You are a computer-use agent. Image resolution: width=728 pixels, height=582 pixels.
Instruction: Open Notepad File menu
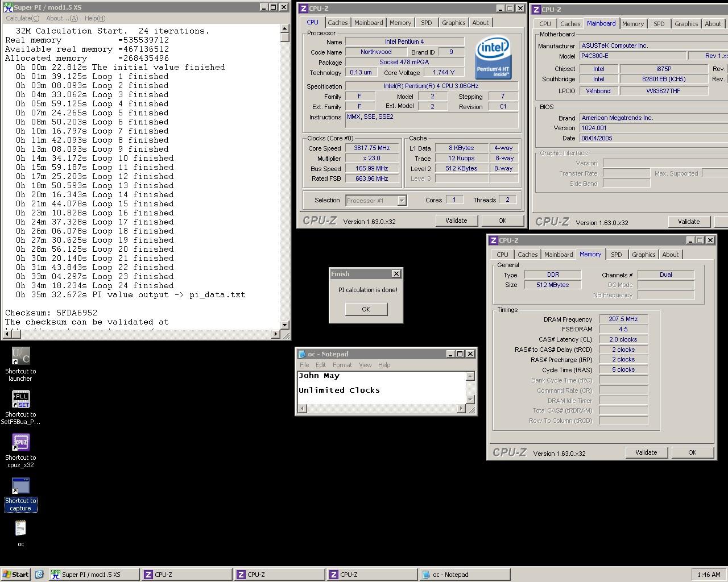click(304, 365)
